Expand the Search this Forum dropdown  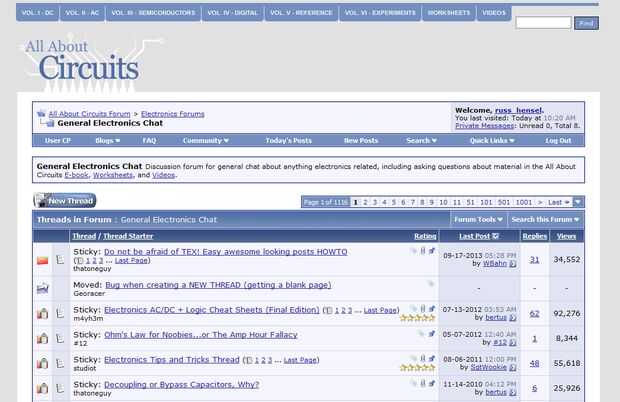(x=545, y=219)
